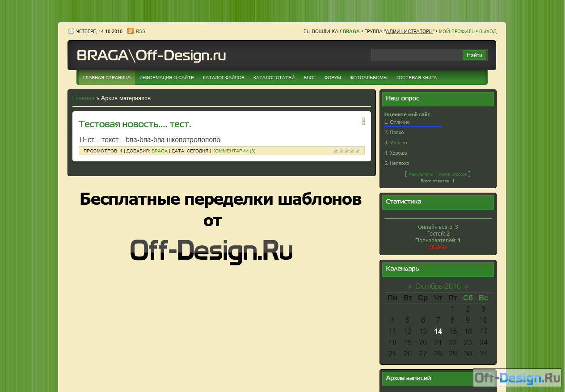The width and height of the screenshot is (565, 392).
Task: Rate the test news with five stars
Action: point(357,151)
